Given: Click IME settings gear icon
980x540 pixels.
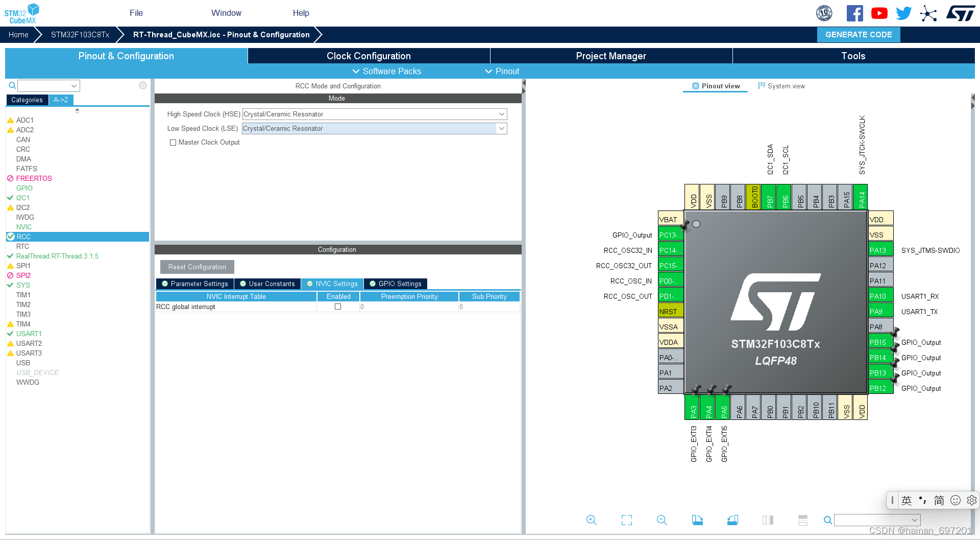Looking at the screenshot, I should (x=972, y=500).
